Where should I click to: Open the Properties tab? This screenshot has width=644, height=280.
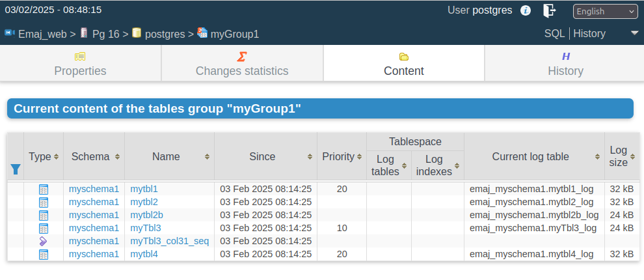point(81,63)
